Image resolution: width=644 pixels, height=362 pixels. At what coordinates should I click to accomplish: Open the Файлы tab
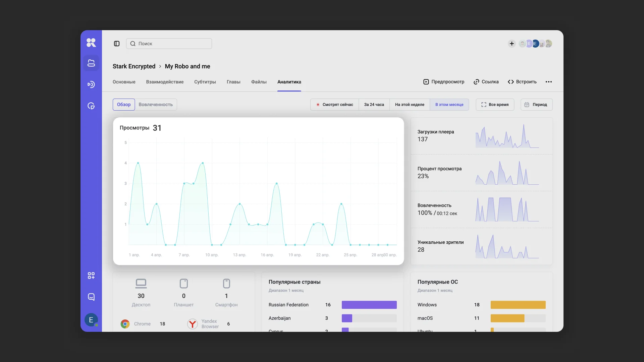click(259, 82)
